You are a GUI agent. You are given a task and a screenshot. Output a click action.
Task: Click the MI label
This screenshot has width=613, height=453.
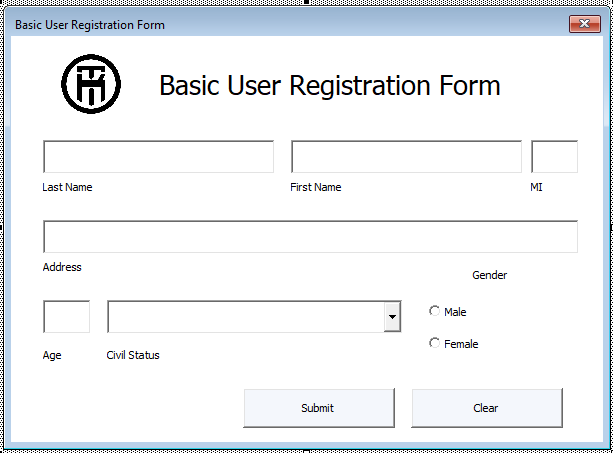[x=536, y=187]
